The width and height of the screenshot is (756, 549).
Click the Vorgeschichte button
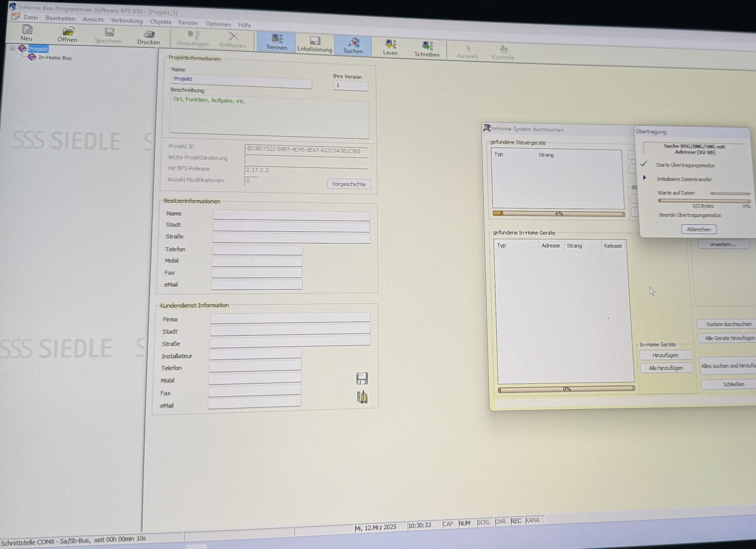coord(349,184)
